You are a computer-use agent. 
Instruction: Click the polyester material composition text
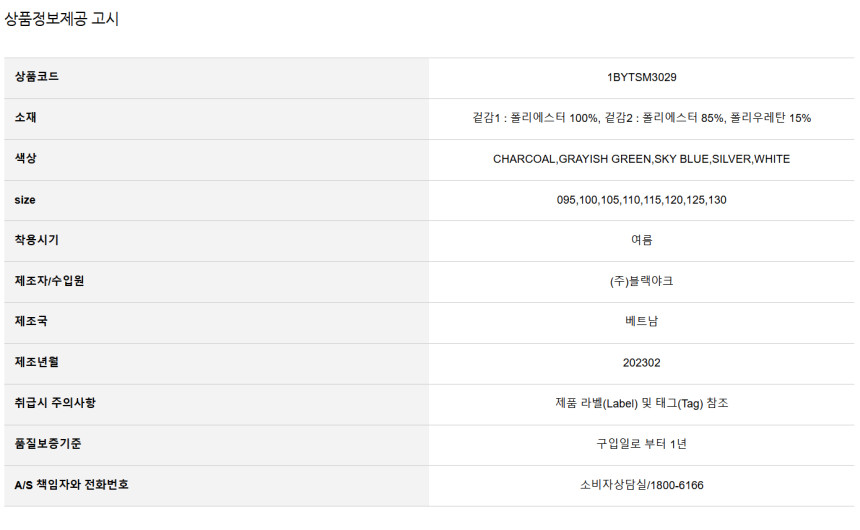pyautogui.click(x=642, y=118)
